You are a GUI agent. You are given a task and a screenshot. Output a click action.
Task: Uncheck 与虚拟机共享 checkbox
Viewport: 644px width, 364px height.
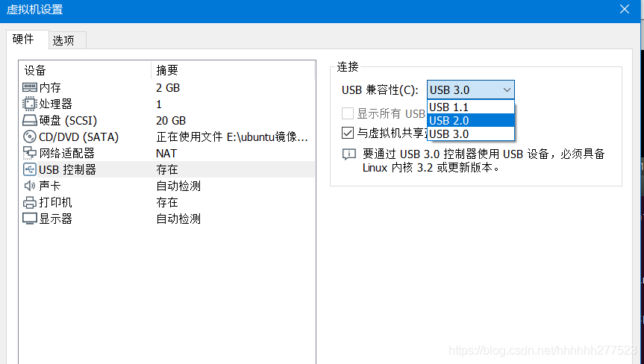click(348, 133)
